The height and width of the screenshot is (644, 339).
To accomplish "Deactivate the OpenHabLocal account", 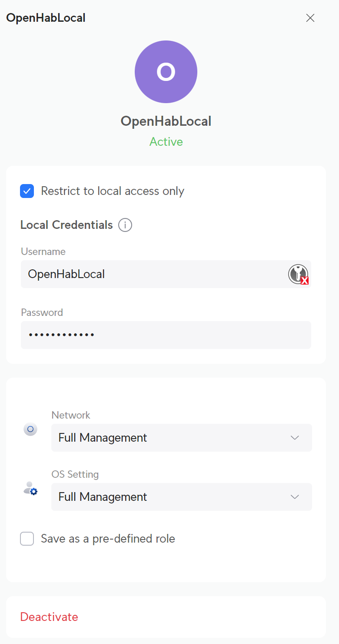I will tap(49, 617).
